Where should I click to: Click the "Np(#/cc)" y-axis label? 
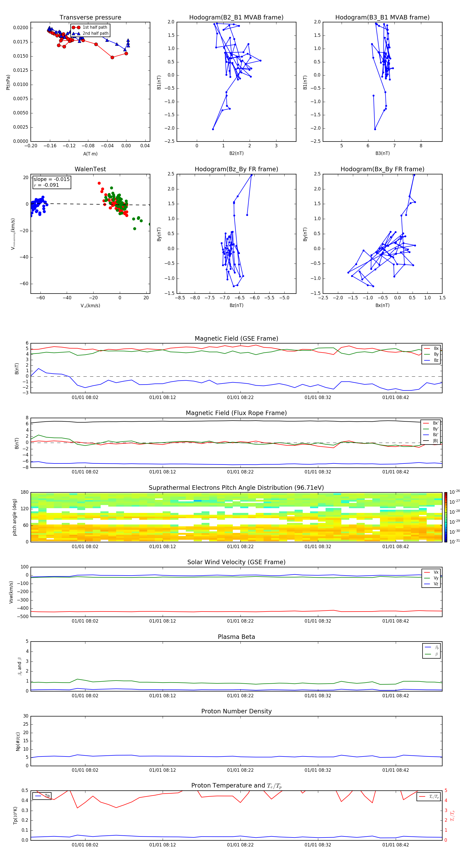18,741
